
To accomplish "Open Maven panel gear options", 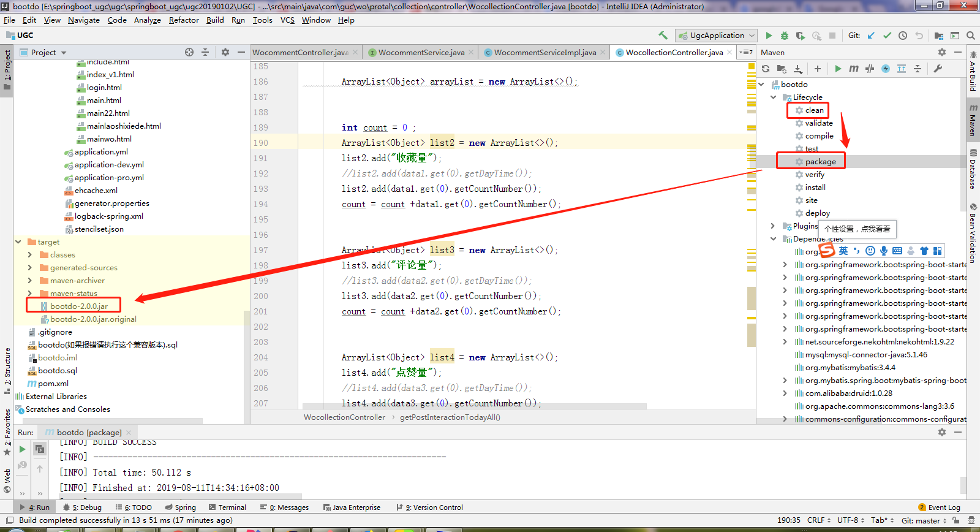I will point(942,52).
